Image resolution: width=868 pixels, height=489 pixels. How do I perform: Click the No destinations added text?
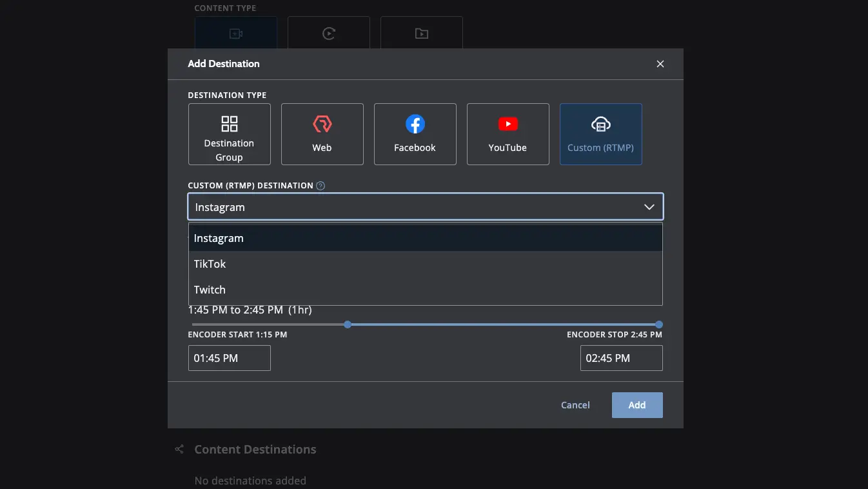[x=250, y=481]
